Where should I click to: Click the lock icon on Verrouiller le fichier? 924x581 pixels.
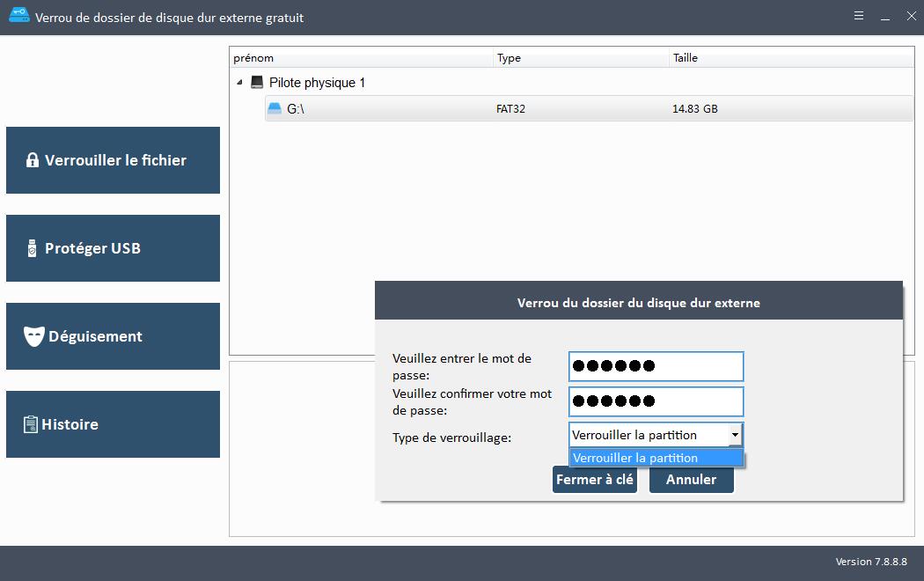33,159
